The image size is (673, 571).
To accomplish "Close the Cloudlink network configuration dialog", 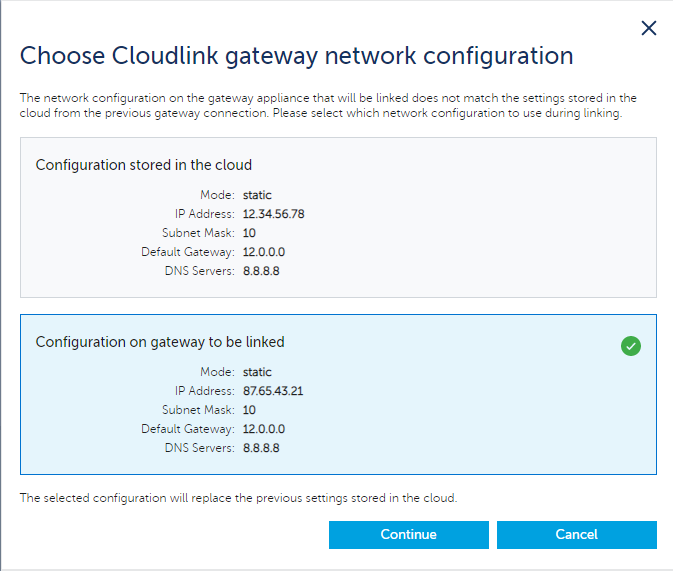I will click(648, 28).
